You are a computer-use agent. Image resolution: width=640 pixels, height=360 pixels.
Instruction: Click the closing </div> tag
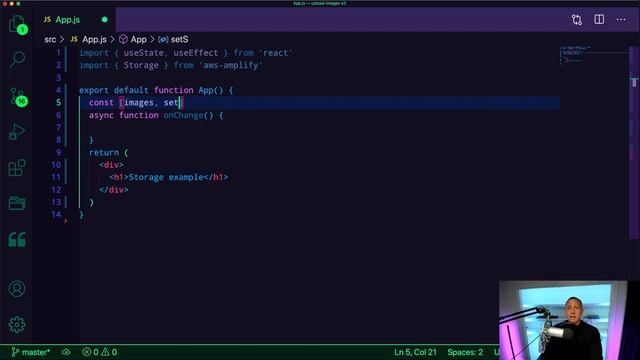point(114,190)
